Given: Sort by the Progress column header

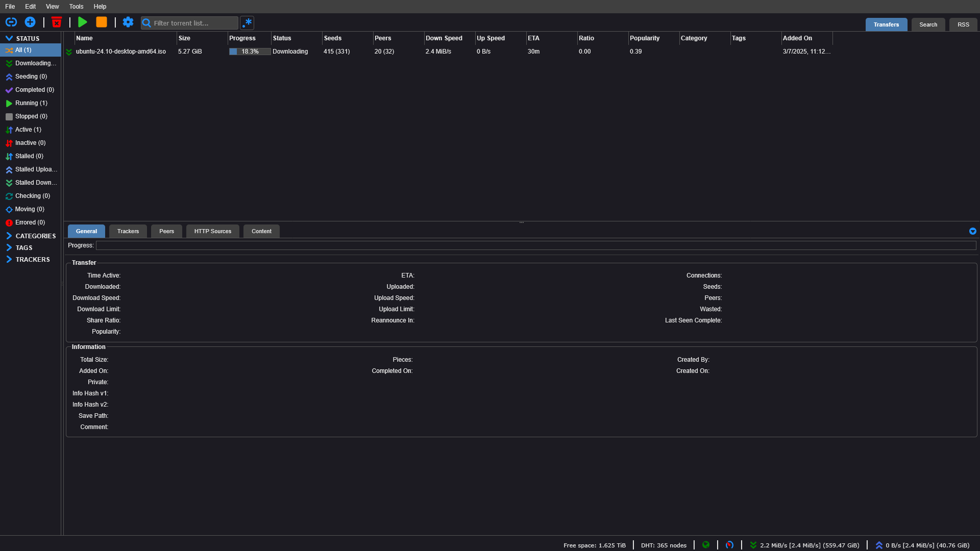Looking at the screenshot, I should [x=249, y=38].
